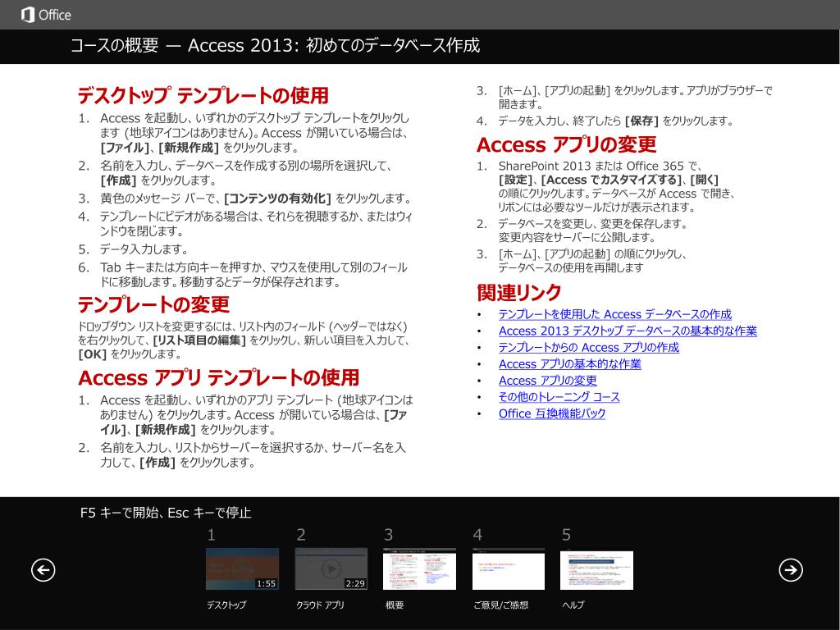
Task: Open the Access アプリの変更 link
Action: tap(547, 381)
